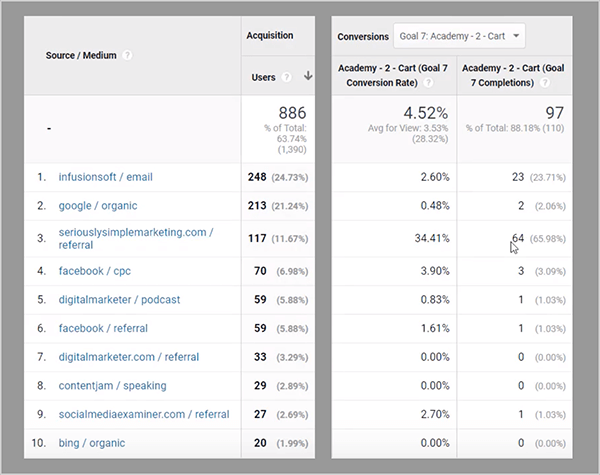Click the Conversions group label
Screen dimensions: 600x475
point(363,37)
